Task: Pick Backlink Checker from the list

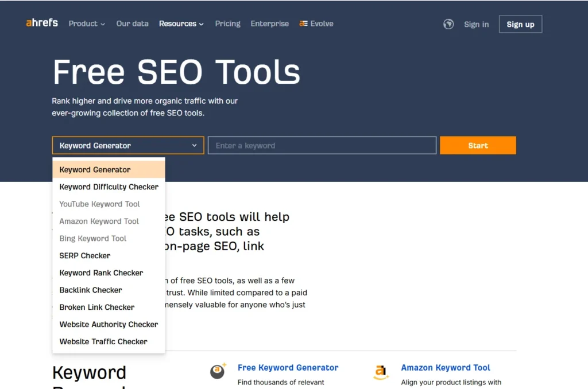Action: [x=109, y=290]
